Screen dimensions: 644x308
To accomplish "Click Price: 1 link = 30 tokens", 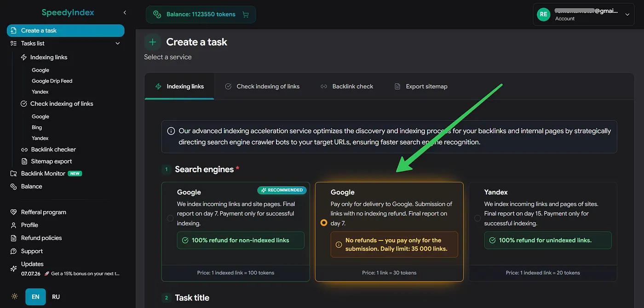I will click(x=389, y=273).
